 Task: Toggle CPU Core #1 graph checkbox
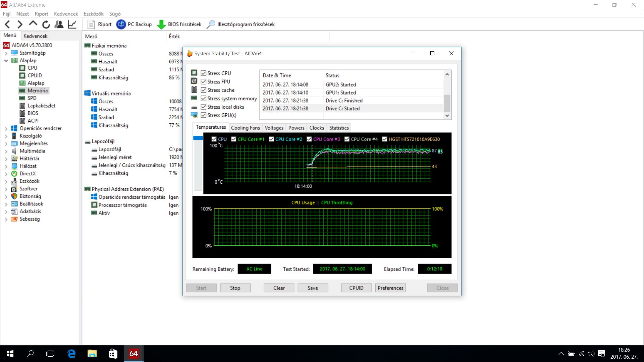pyautogui.click(x=234, y=139)
